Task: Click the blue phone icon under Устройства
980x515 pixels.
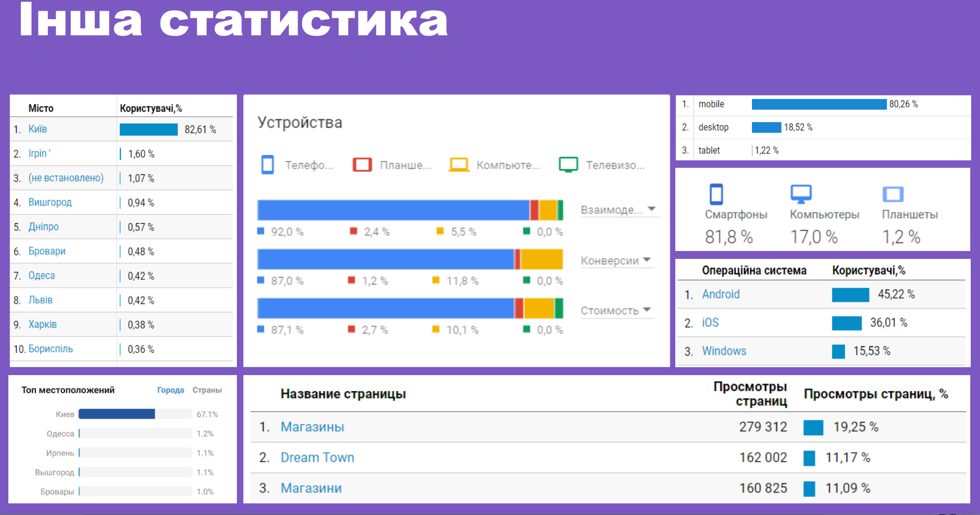Action: point(268,165)
